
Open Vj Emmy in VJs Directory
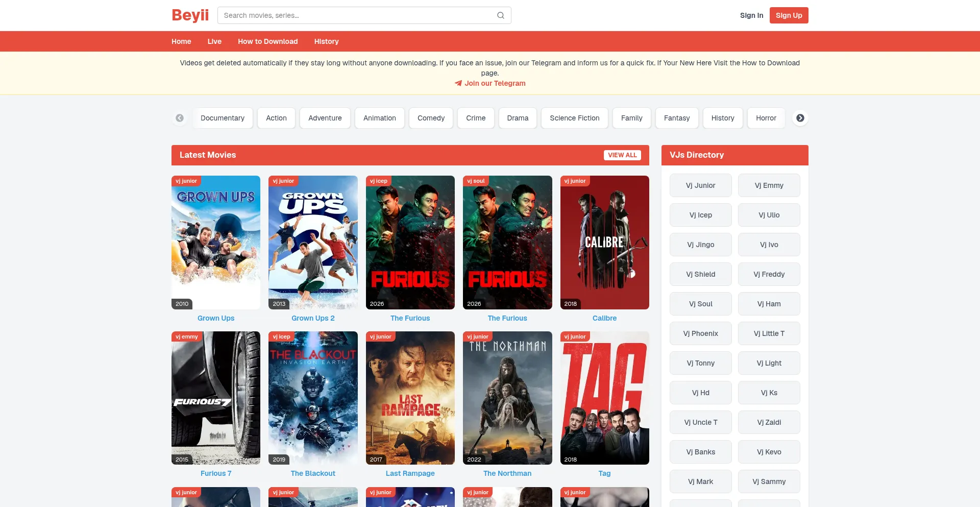click(769, 185)
